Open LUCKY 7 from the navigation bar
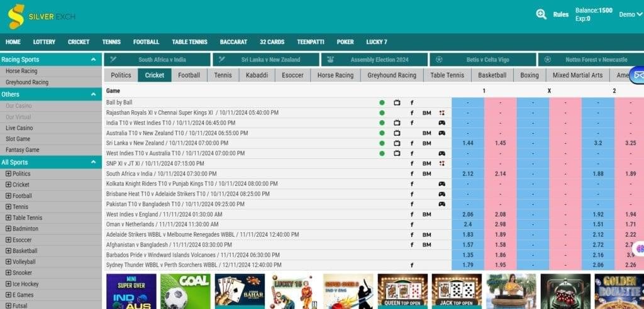Screen dimensions: 644x309 pyautogui.click(x=377, y=42)
